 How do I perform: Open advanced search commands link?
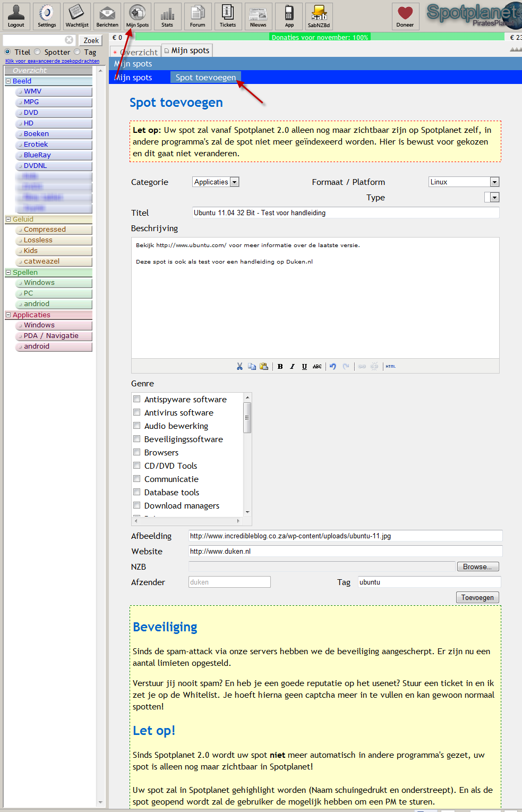coord(52,61)
